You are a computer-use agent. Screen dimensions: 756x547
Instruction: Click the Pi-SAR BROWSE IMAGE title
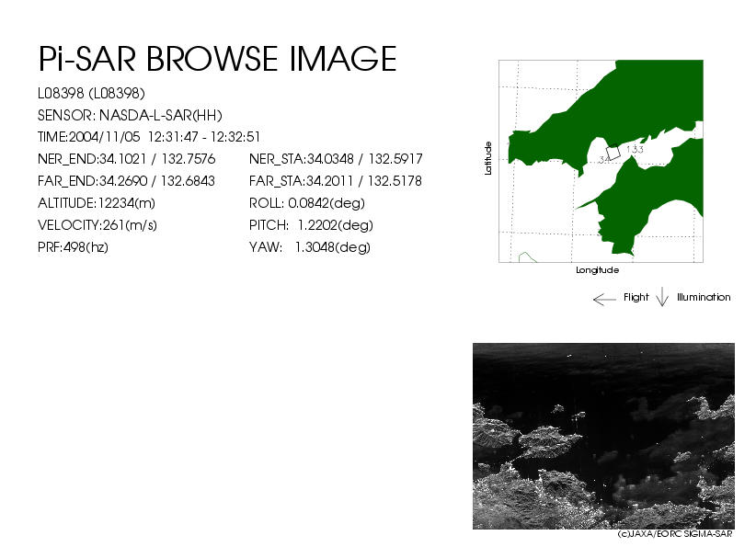click(217, 59)
